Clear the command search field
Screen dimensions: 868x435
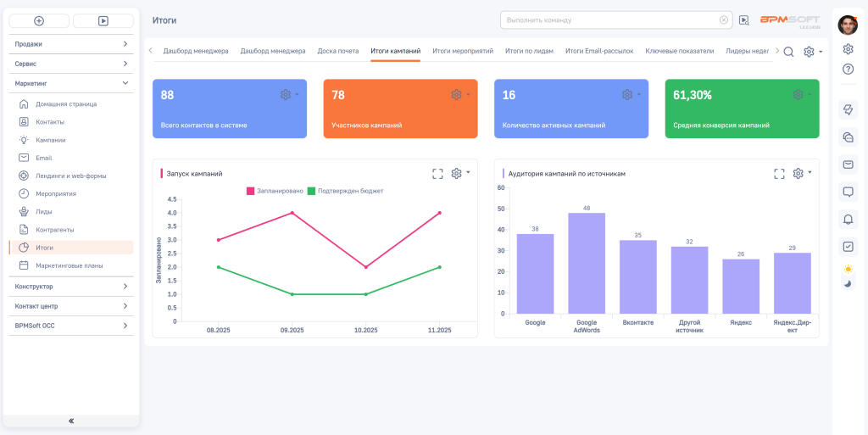724,20
